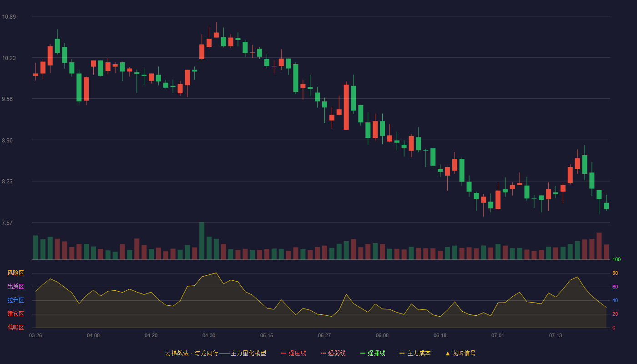Click the 出货区 zone label

[15, 287]
